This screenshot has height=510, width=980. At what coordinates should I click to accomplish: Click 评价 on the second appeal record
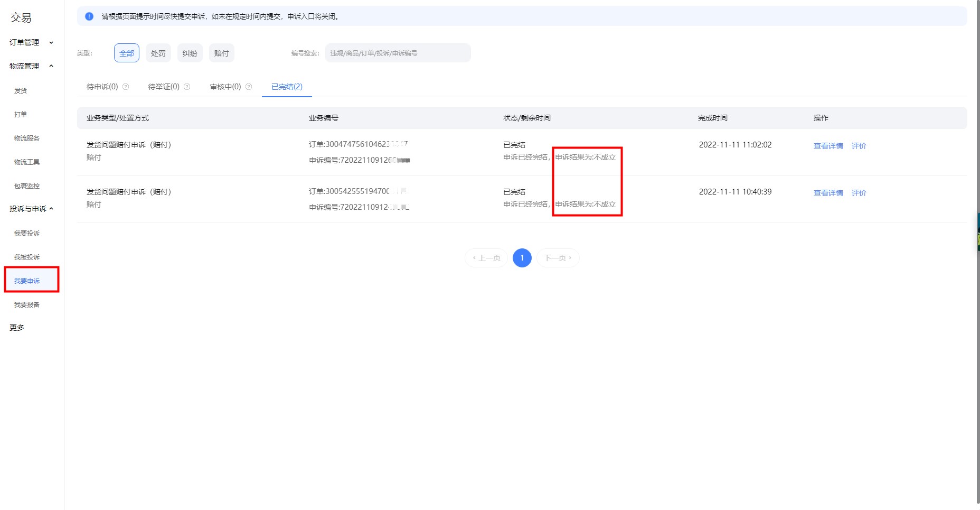click(859, 192)
